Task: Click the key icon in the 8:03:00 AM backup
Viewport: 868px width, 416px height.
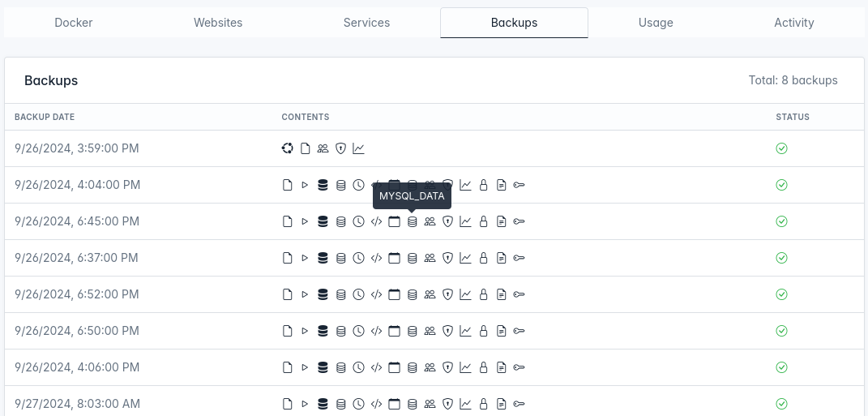Action: (519, 404)
